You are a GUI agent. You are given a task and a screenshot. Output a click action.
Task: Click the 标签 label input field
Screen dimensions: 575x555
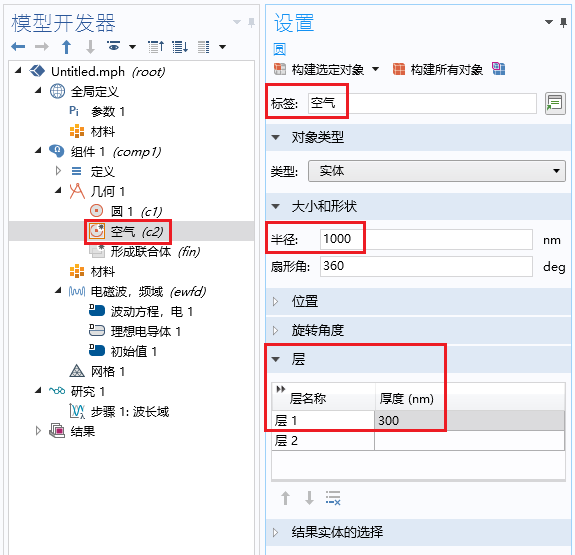(422, 103)
